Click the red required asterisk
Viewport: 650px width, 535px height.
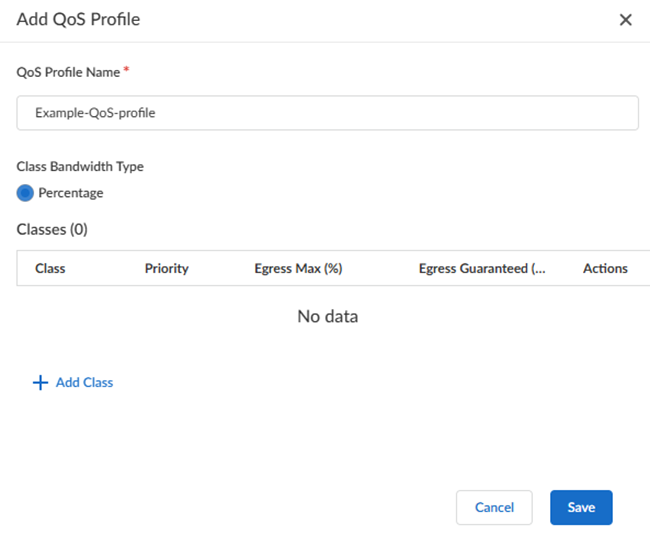pyautogui.click(x=127, y=71)
